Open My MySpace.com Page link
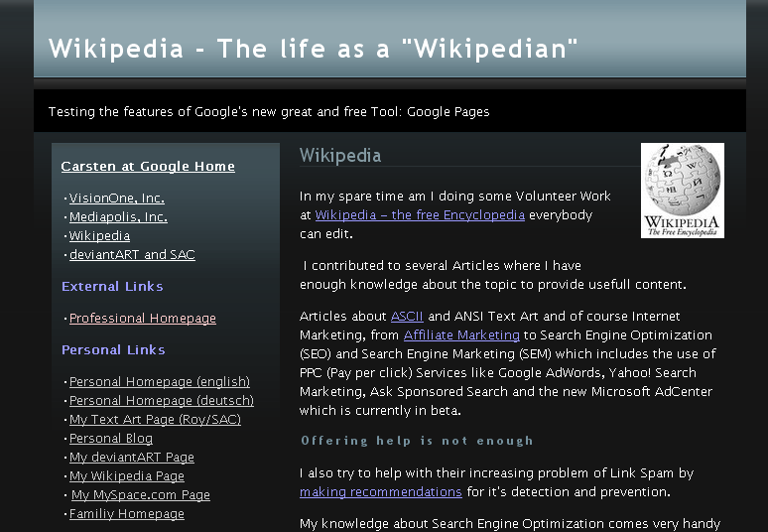Image resolution: width=768 pixels, height=532 pixels. click(x=141, y=495)
